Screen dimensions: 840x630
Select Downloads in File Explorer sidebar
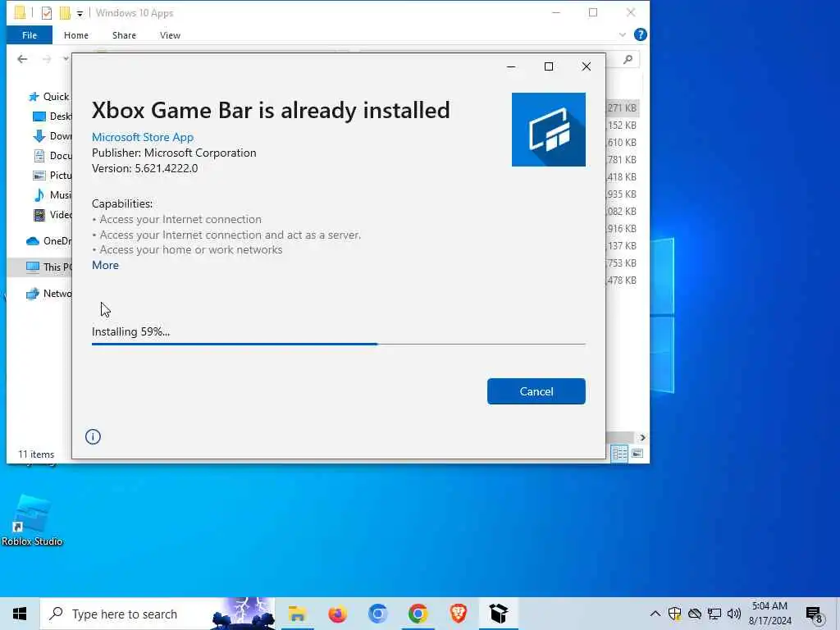[52, 136]
